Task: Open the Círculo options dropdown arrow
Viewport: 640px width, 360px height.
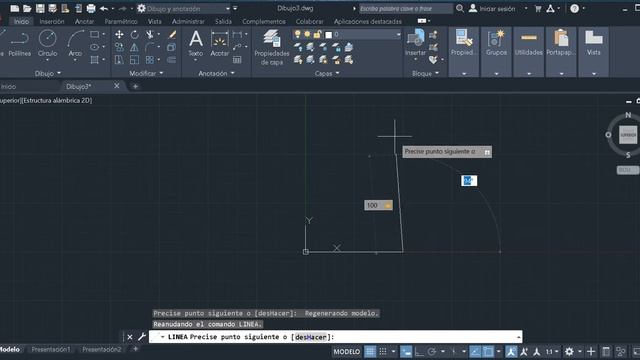Action: (47, 60)
